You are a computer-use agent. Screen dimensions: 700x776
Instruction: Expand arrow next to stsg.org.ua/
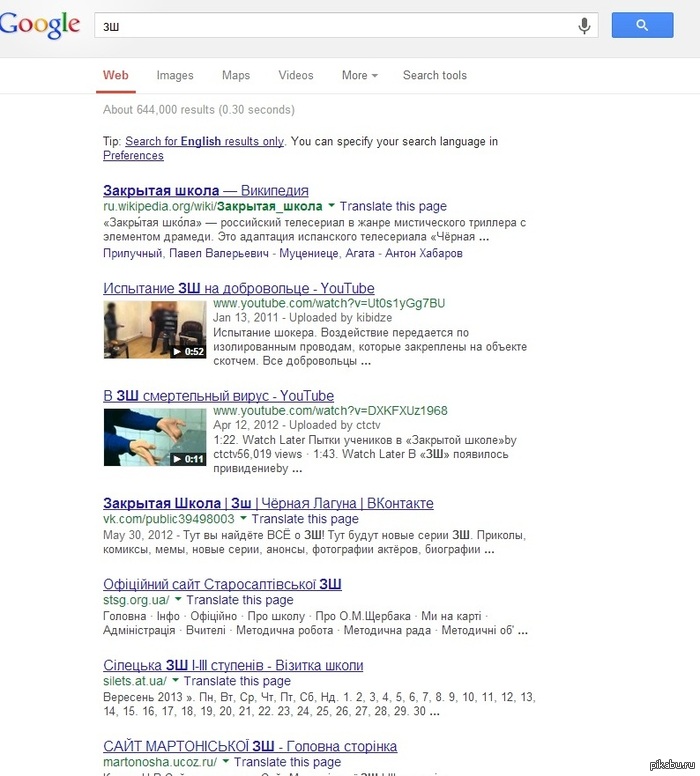(178, 599)
